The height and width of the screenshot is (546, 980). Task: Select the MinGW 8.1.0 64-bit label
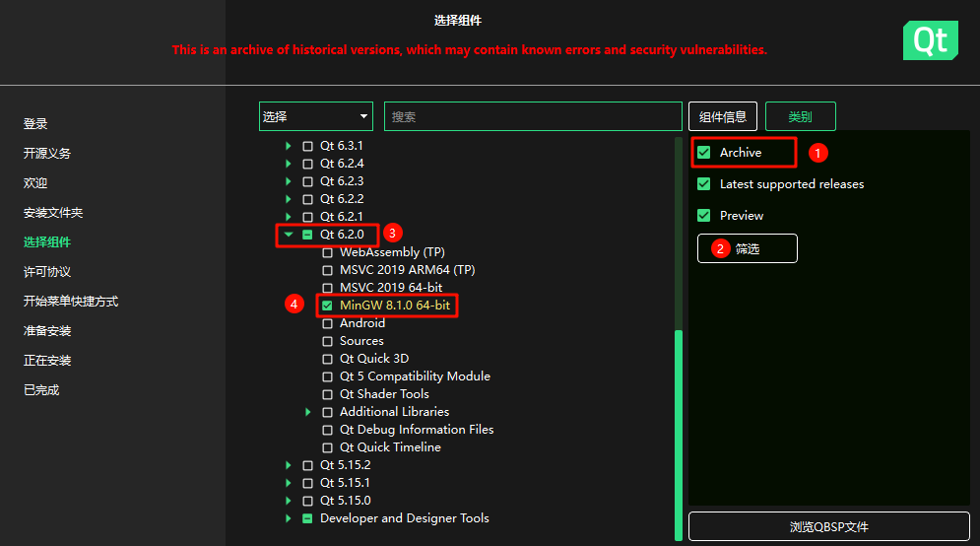(395, 306)
